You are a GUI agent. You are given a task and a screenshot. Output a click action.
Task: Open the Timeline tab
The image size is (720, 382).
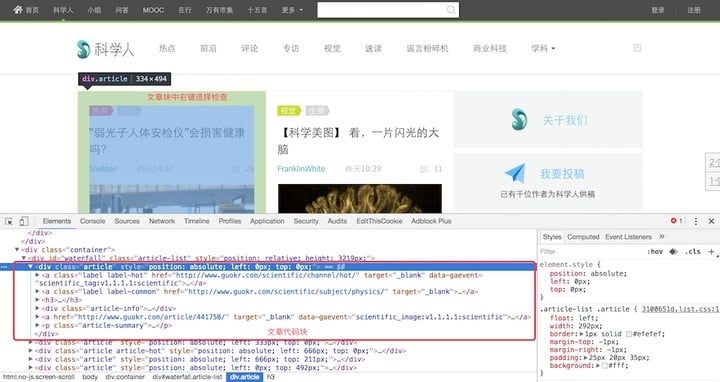(x=197, y=221)
